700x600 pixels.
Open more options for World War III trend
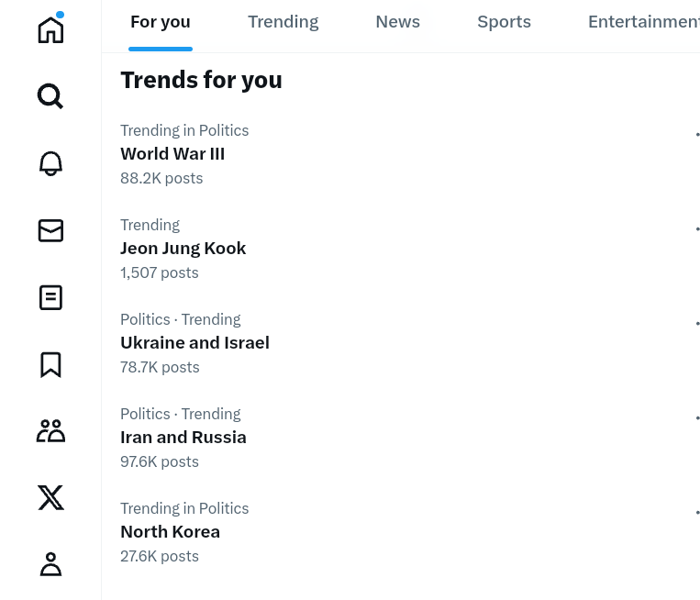(x=696, y=135)
